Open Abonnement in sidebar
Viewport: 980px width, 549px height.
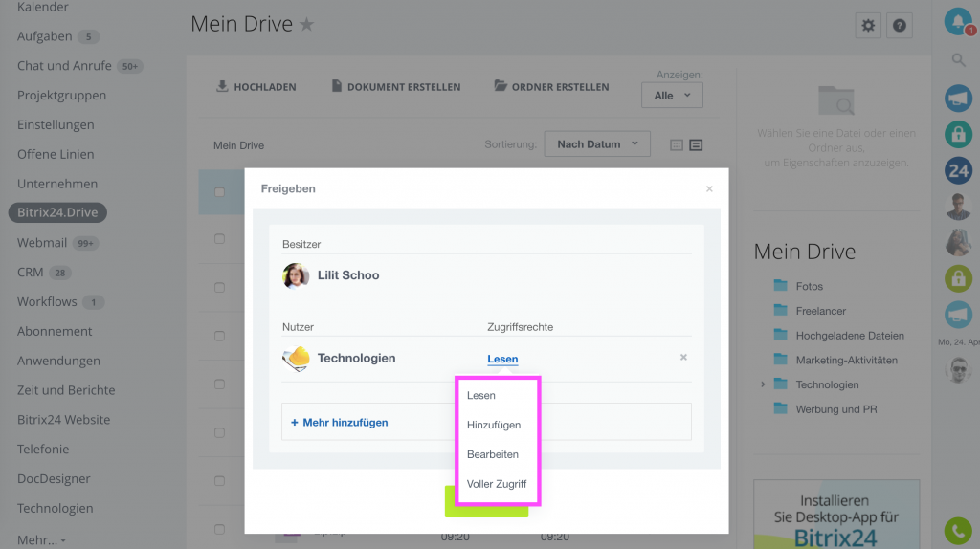55,331
